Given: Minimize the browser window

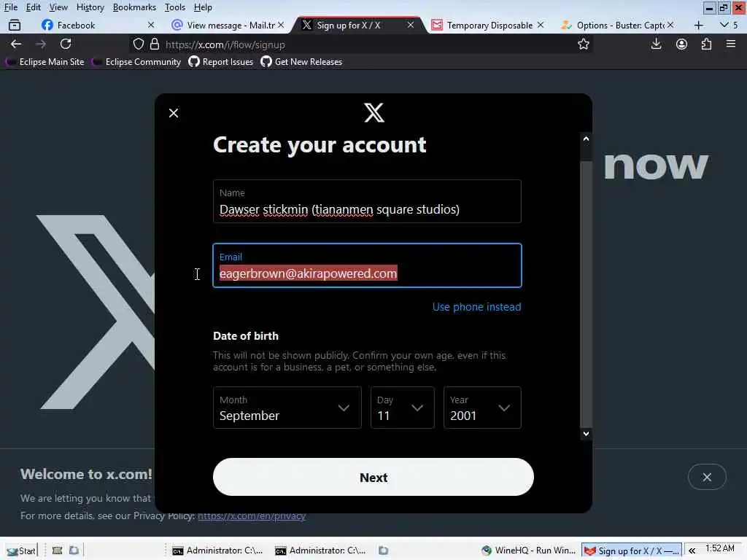Looking at the screenshot, I should tap(709, 7).
